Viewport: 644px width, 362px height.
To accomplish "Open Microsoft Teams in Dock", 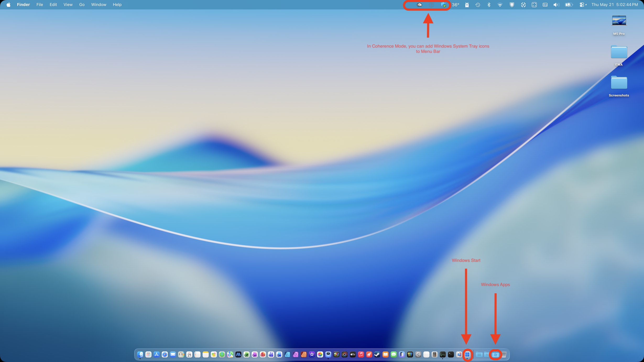I will pos(271,354).
